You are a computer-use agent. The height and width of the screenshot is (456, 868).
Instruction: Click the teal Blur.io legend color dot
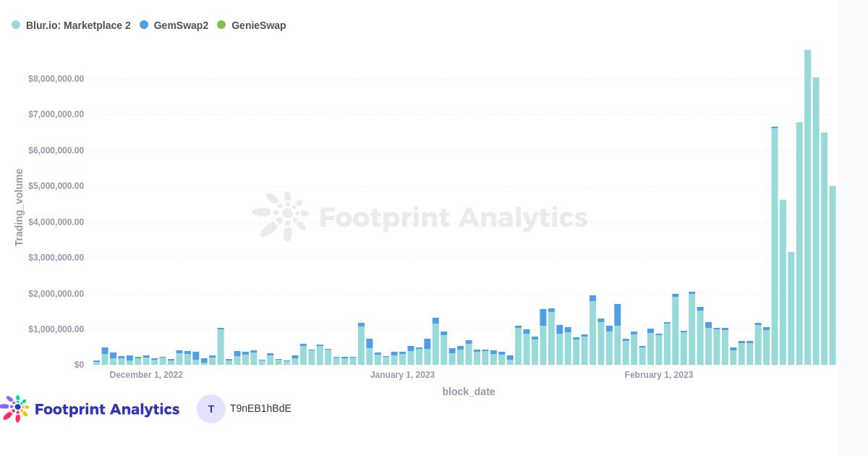[16, 25]
